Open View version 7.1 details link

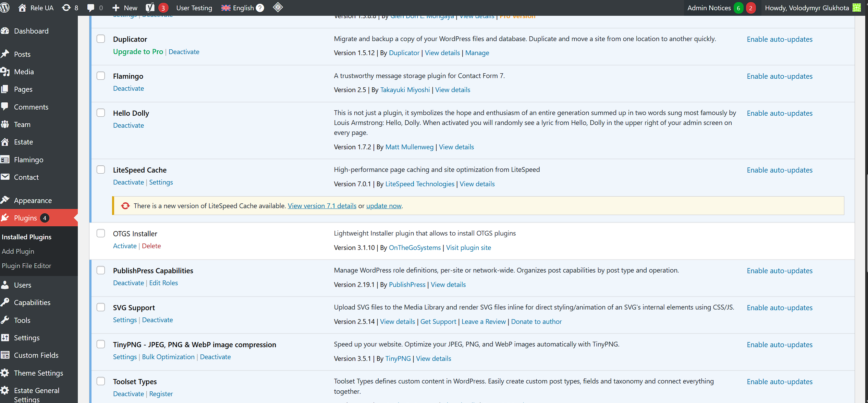[322, 206]
